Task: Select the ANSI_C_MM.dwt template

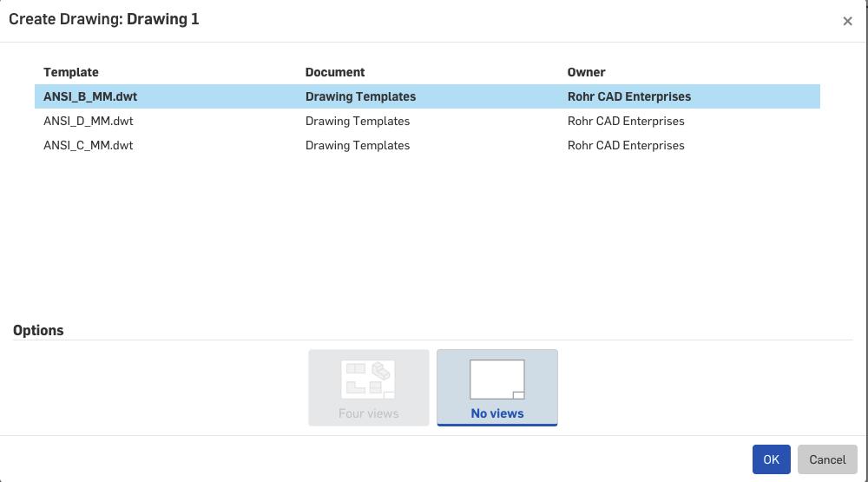Action: click(89, 145)
